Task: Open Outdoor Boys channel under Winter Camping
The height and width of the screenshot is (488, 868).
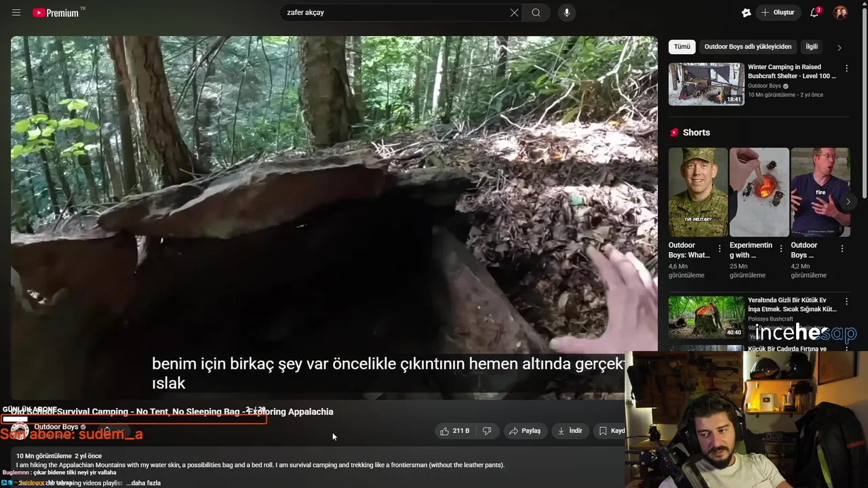Action: (764, 86)
